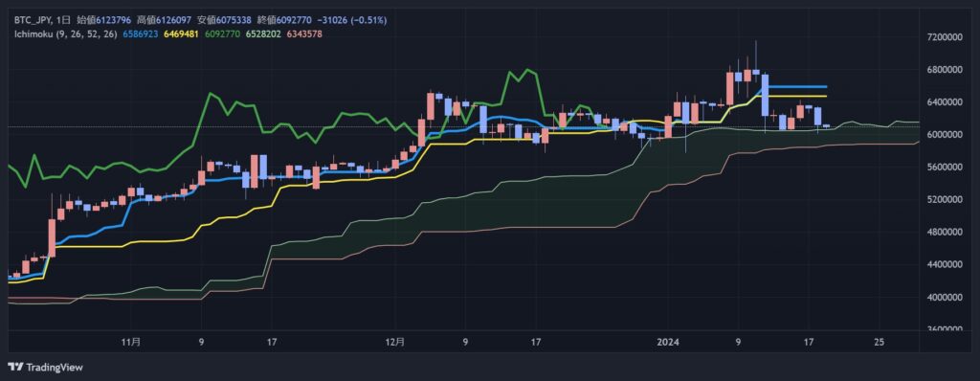The height and width of the screenshot is (381, 980).
Task: Click the yellow base line value 6469481
Action: tap(181, 34)
